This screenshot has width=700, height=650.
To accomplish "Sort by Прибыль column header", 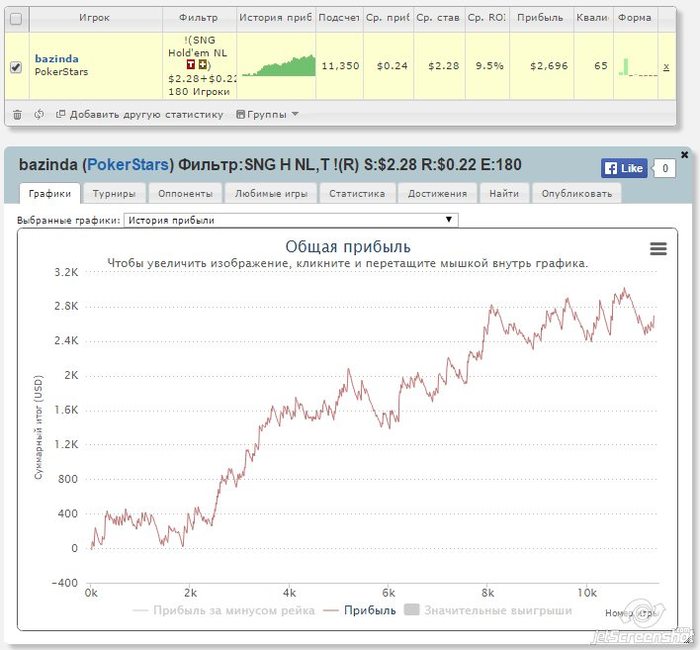I will coord(541,18).
